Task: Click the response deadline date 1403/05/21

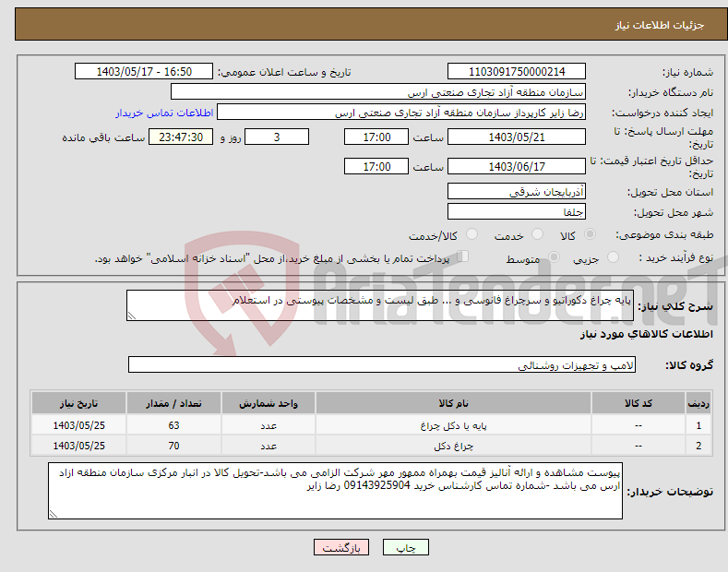Action: pyautogui.click(x=517, y=137)
